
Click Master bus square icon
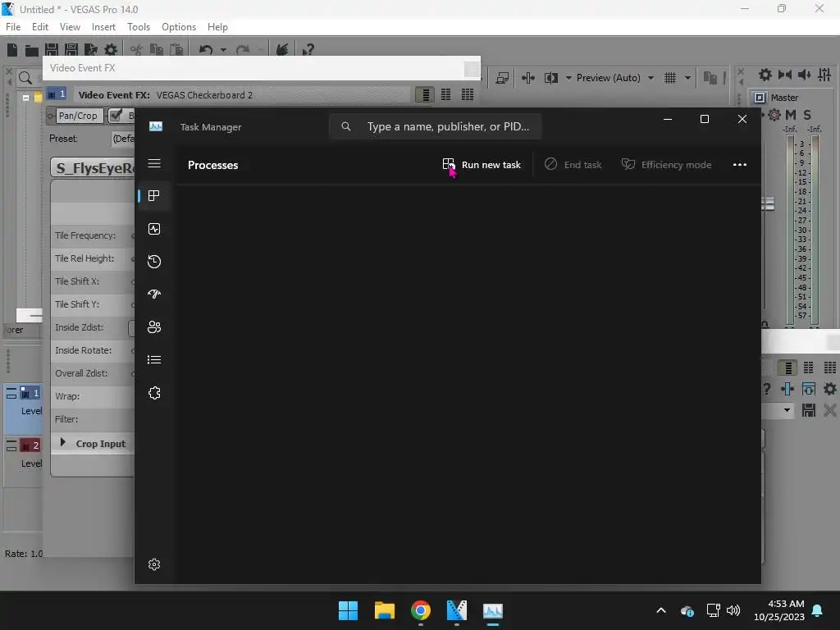[760, 98]
